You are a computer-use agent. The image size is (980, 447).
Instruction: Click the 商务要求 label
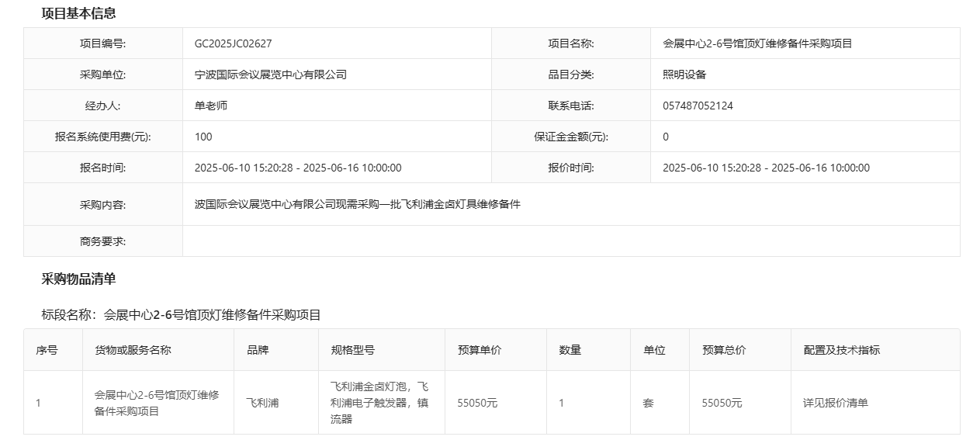coord(102,241)
